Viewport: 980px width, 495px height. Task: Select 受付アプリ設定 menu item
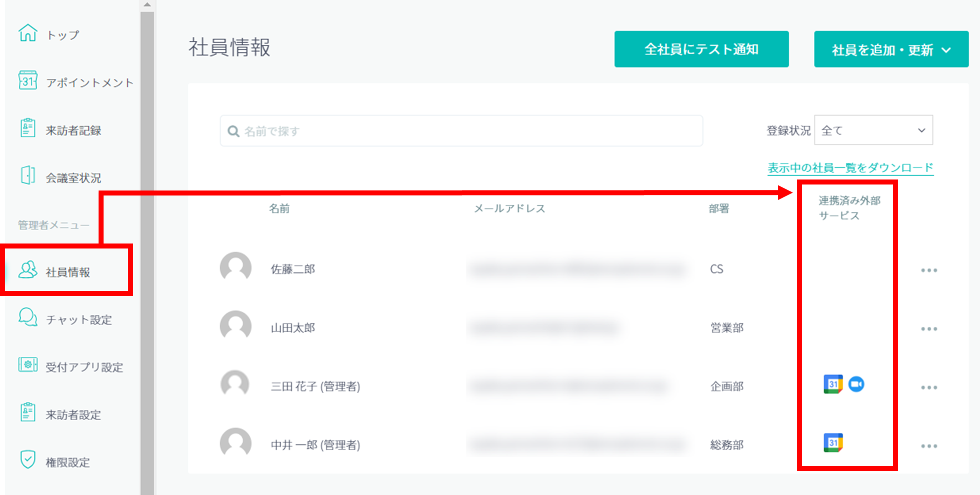(84, 367)
